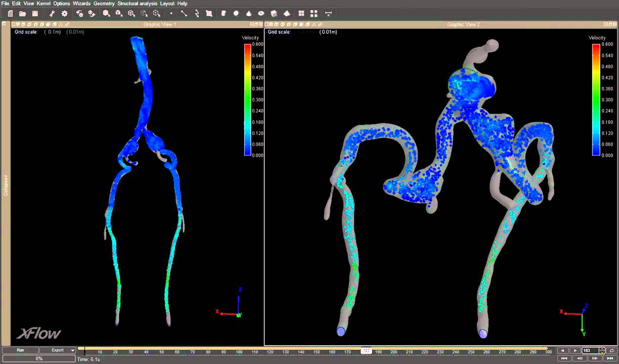Screen dimensions: 619x364
Task: Increase frame number with stepper up arrow
Action: coord(602,349)
